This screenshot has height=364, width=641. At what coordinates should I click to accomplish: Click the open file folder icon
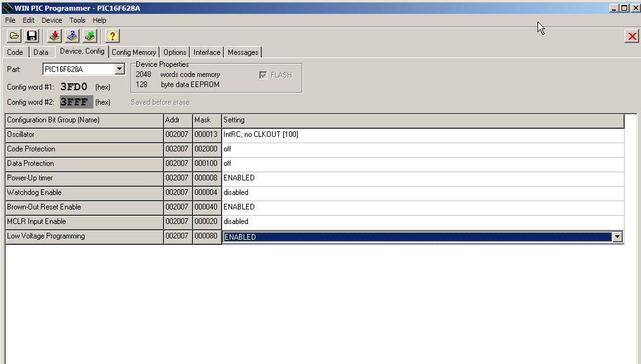point(14,36)
